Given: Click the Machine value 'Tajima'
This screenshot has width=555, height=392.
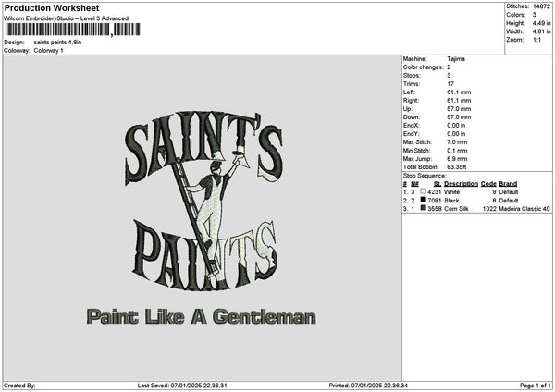Looking at the screenshot, I should [456, 59].
